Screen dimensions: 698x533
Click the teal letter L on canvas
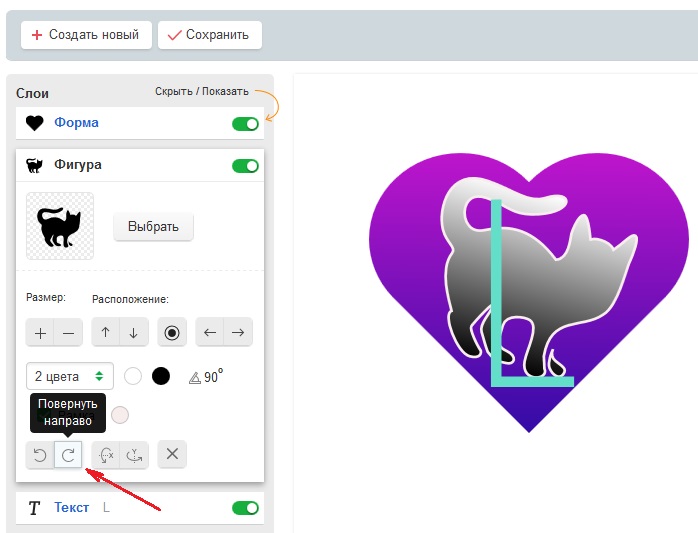tap(496, 294)
